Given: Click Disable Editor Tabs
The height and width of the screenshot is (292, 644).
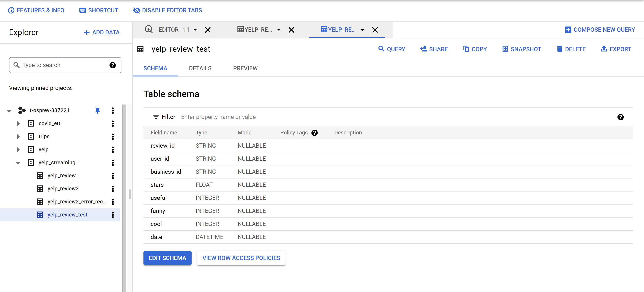Looking at the screenshot, I should click(x=168, y=10).
